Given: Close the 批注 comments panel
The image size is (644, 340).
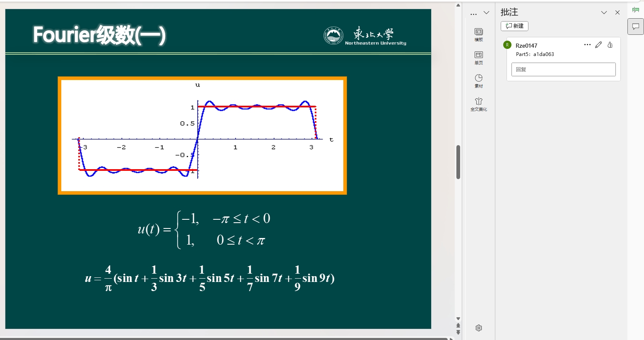Looking at the screenshot, I should tap(617, 12).
